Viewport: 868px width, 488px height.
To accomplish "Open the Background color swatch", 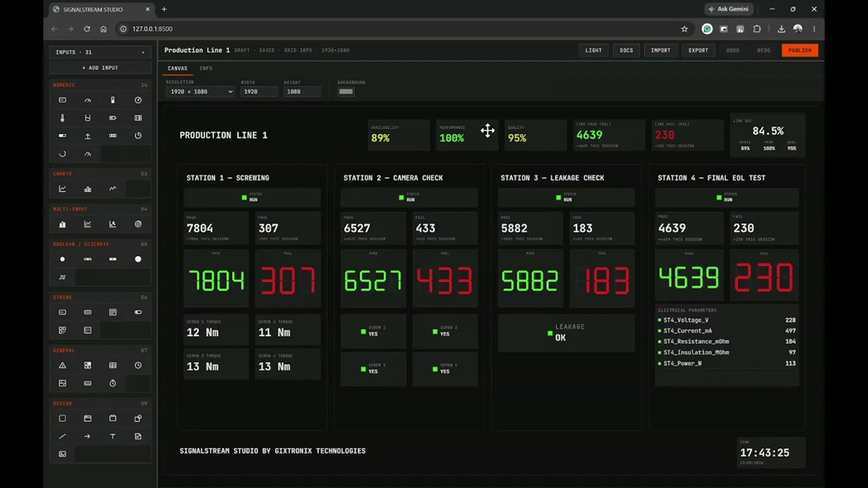I will pos(346,92).
